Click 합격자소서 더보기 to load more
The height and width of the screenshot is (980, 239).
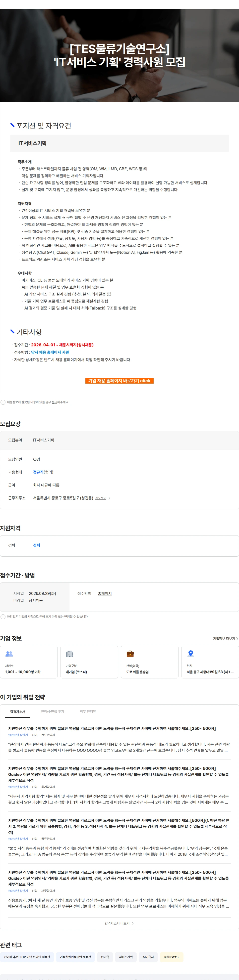pos(117,923)
